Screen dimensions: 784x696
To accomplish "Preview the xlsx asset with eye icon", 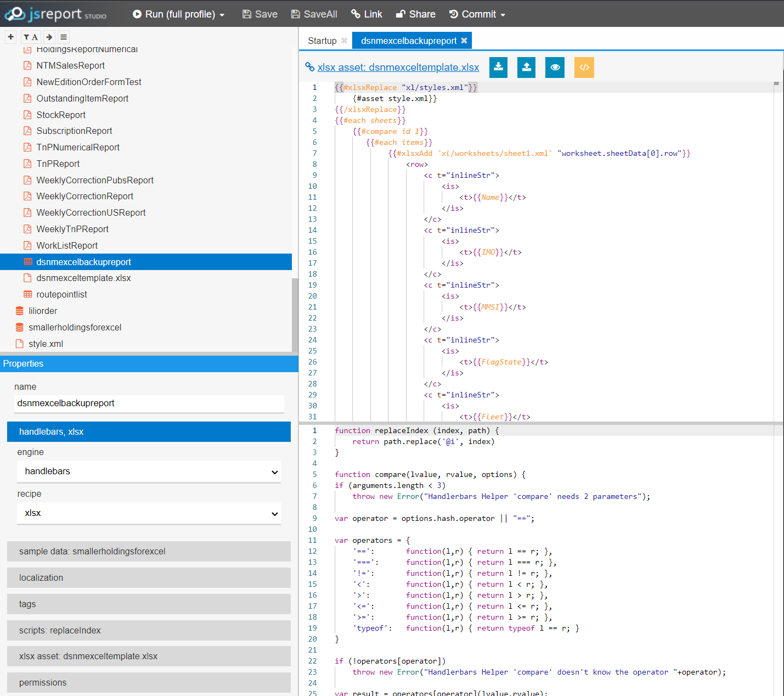I will (555, 67).
